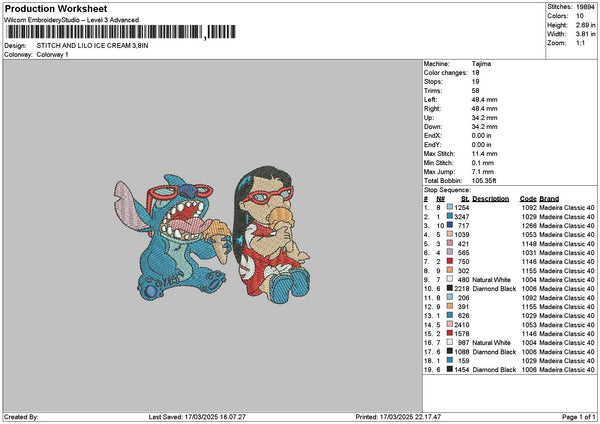Screen dimensions: 600x424
Task: Click the St. column header
Action: tap(465, 198)
